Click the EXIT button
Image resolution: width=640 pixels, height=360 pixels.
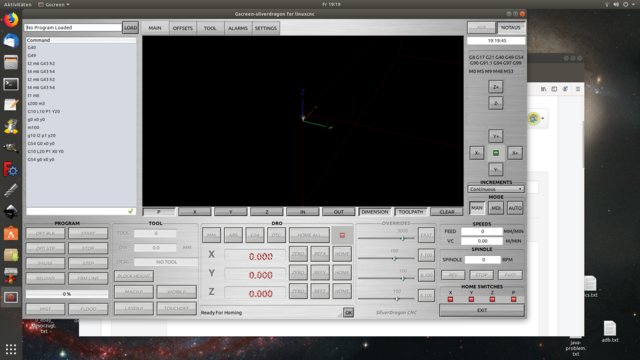[x=482, y=310]
